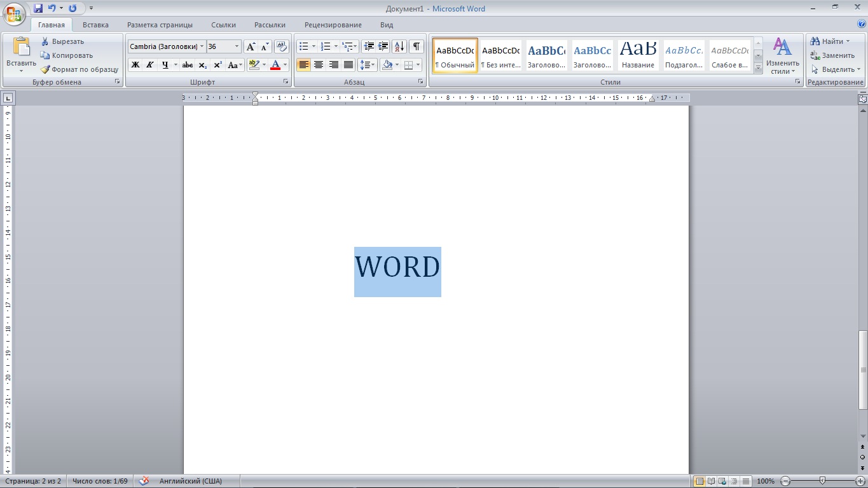The width and height of the screenshot is (868, 488).
Task: Toggle underline Ч formatting
Action: [165, 65]
